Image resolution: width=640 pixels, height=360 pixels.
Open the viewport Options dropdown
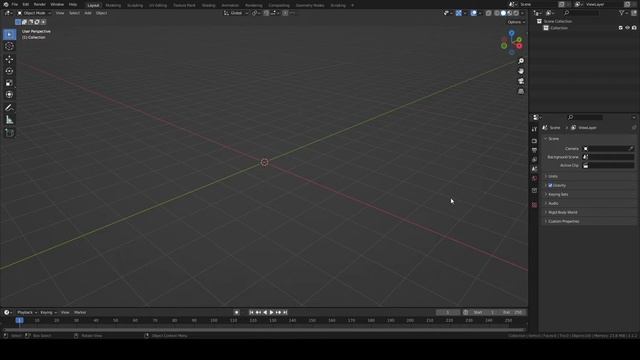516,22
